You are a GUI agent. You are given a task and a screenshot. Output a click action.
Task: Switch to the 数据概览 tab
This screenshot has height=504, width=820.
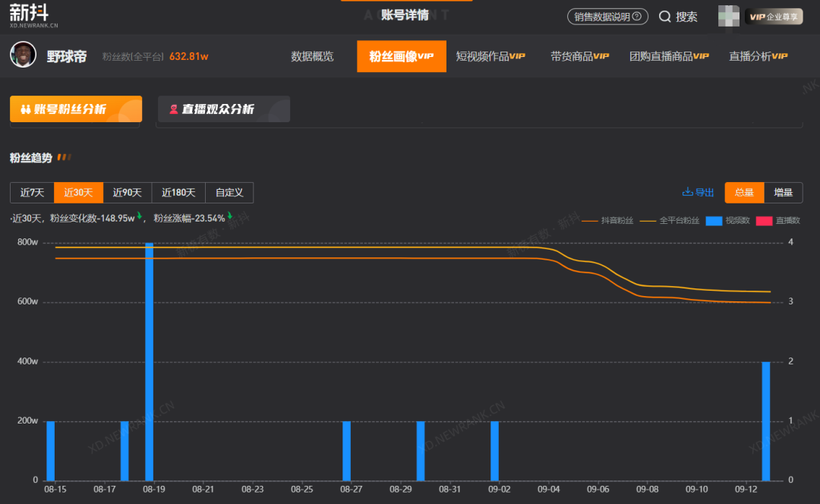click(312, 56)
